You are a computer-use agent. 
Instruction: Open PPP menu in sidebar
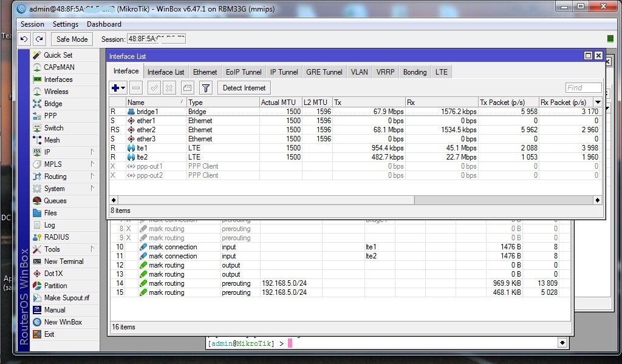pos(50,116)
